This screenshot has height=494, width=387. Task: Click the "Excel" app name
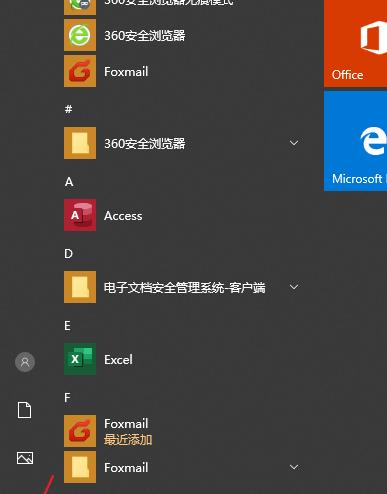pos(118,360)
